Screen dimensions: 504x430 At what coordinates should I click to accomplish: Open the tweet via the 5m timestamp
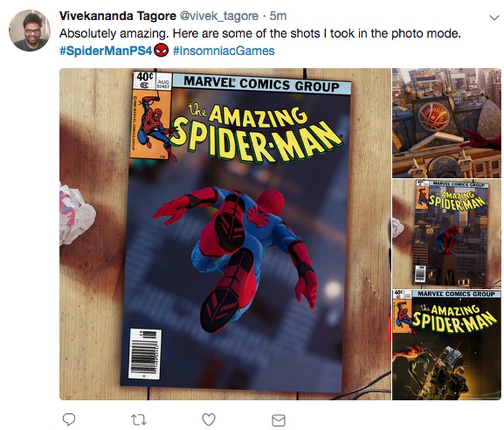pos(278,15)
